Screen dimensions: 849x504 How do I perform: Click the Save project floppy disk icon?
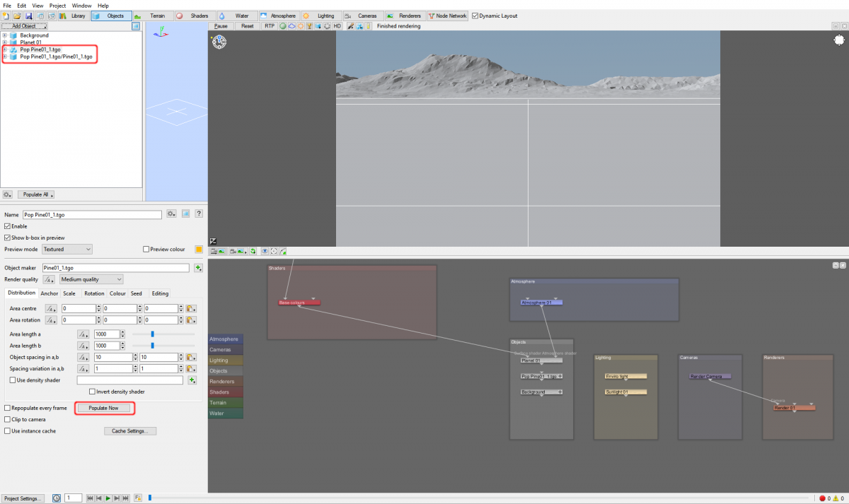point(28,16)
